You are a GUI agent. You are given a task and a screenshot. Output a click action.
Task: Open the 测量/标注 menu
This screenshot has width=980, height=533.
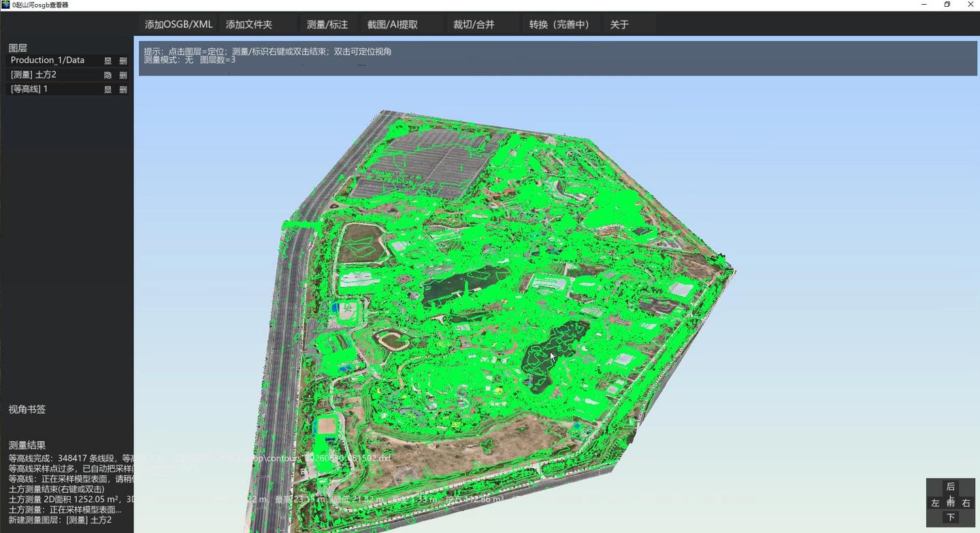[x=327, y=25]
